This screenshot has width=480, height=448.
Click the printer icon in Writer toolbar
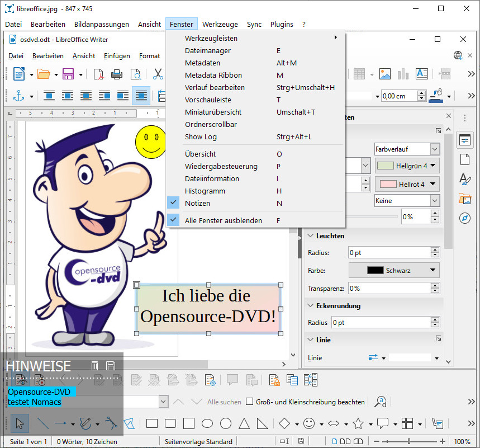[x=117, y=74]
